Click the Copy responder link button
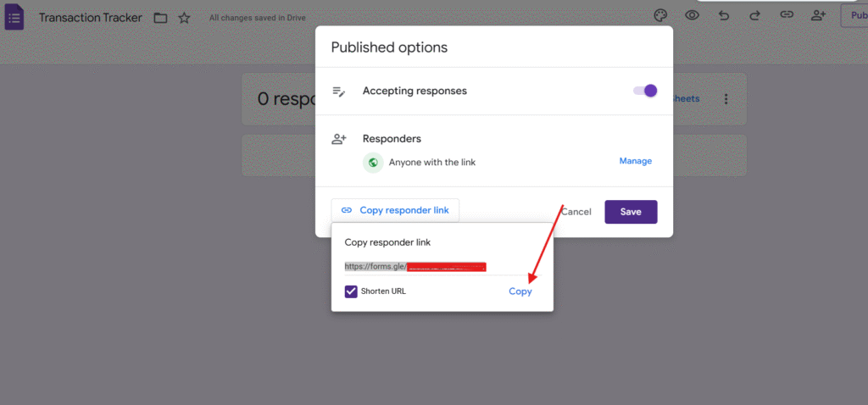 [x=395, y=211]
